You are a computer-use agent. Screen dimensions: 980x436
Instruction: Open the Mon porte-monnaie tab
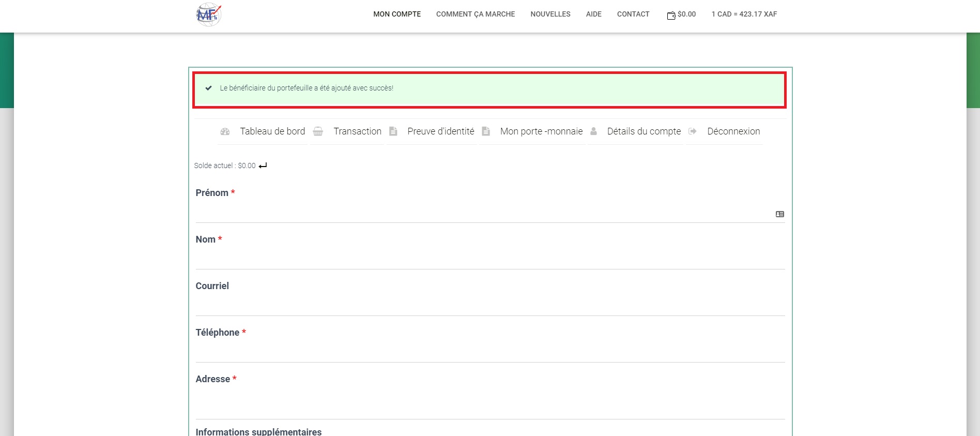tap(541, 131)
